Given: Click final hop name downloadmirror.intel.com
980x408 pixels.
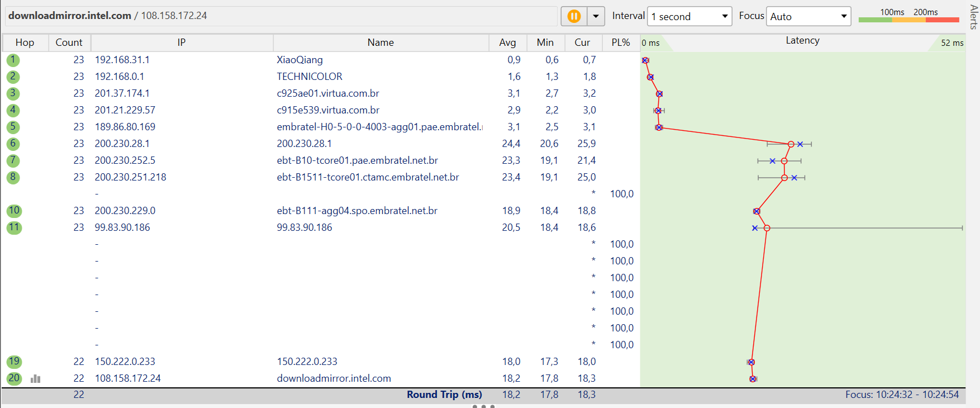Looking at the screenshot, I should pyautogui.click(x=334, y=378).
